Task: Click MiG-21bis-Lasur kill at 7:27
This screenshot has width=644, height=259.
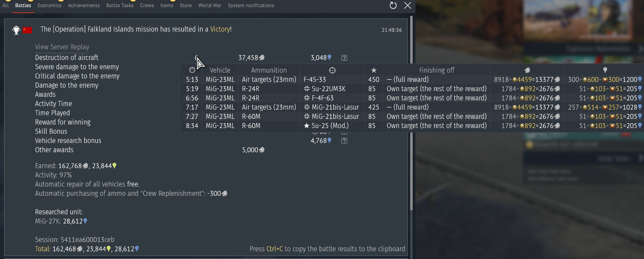Action: coord(331,116)
